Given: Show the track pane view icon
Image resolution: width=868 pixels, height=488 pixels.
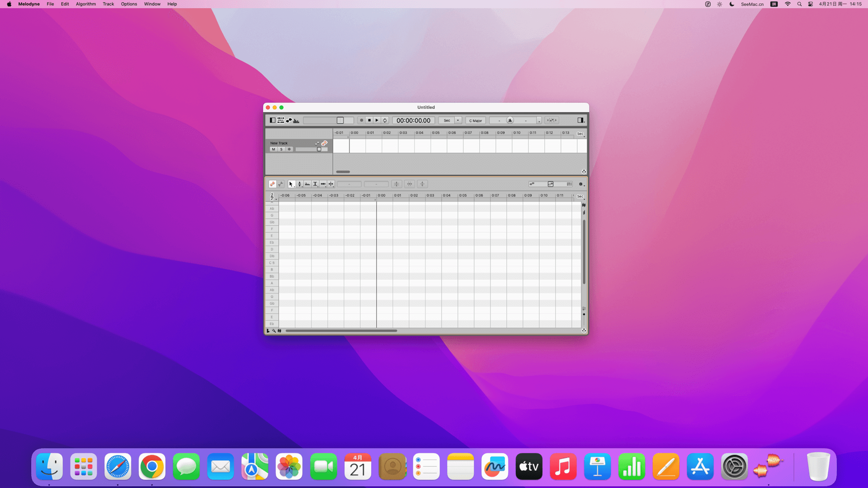Looking at the screenshot, I should click(x=281, y=120).
